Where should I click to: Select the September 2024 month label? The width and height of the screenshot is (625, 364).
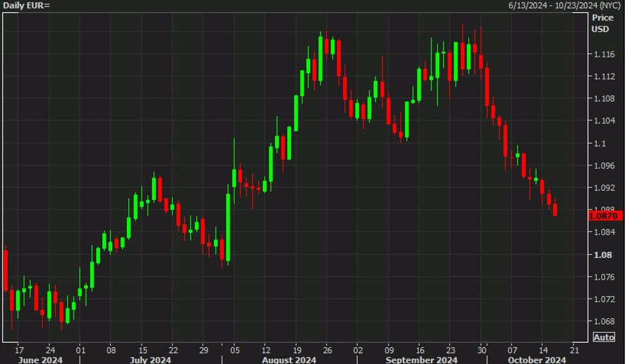[x=422, y=360]
